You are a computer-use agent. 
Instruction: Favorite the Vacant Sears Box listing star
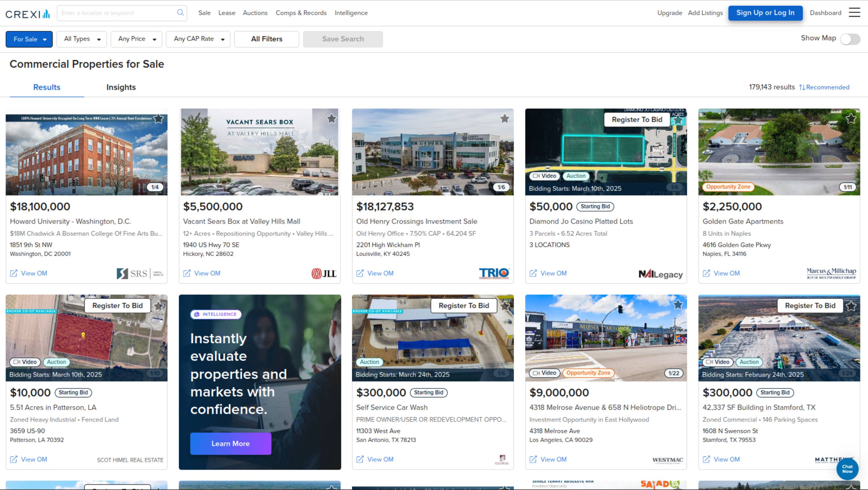(332, 118)
